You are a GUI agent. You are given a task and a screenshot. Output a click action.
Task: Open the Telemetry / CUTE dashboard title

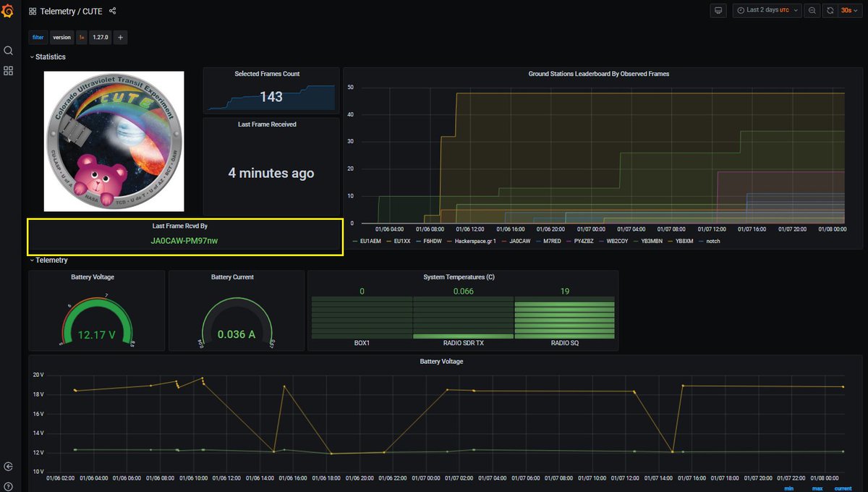[x=71, y=11]
